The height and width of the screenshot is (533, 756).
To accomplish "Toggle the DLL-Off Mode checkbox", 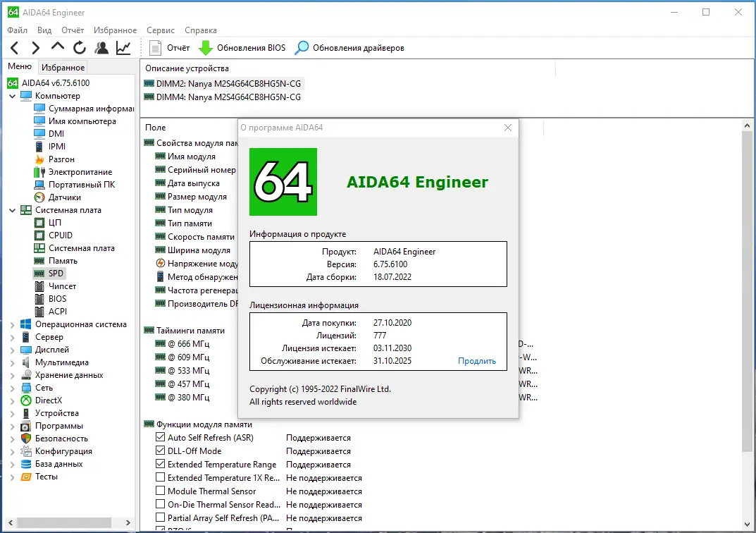I will point(159,451).
